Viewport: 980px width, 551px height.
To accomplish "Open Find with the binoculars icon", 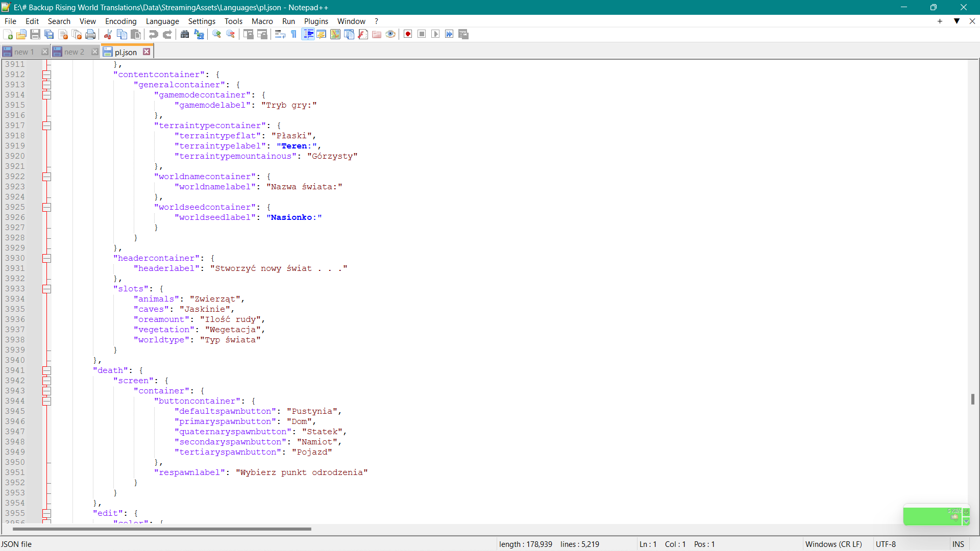I will pos(185,34).
